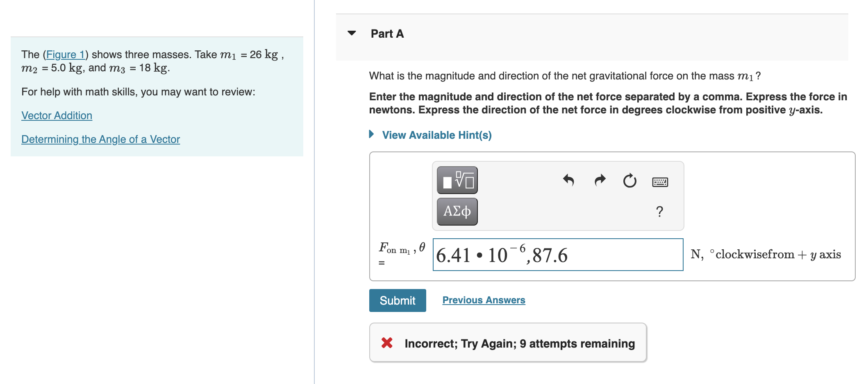Collapse the Part A section
The height and width of the screenshot is (384, 868).
coord(352,33)
